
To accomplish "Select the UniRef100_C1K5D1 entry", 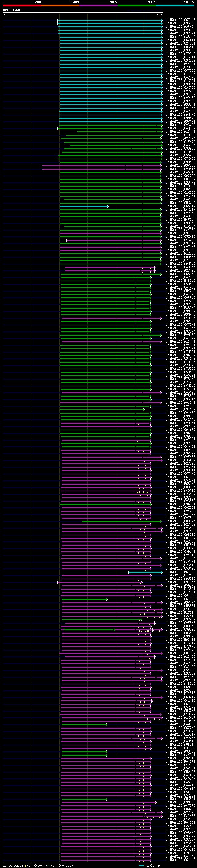I will point(180,81).
